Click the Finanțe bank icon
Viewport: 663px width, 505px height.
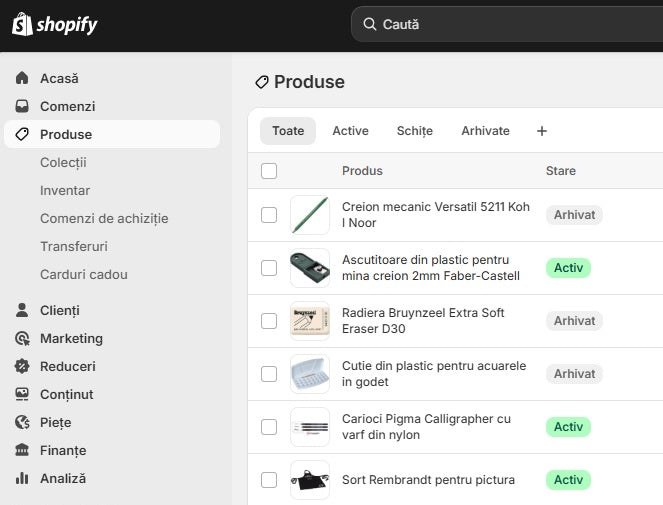pyautogui.click(x=22, y=450)
